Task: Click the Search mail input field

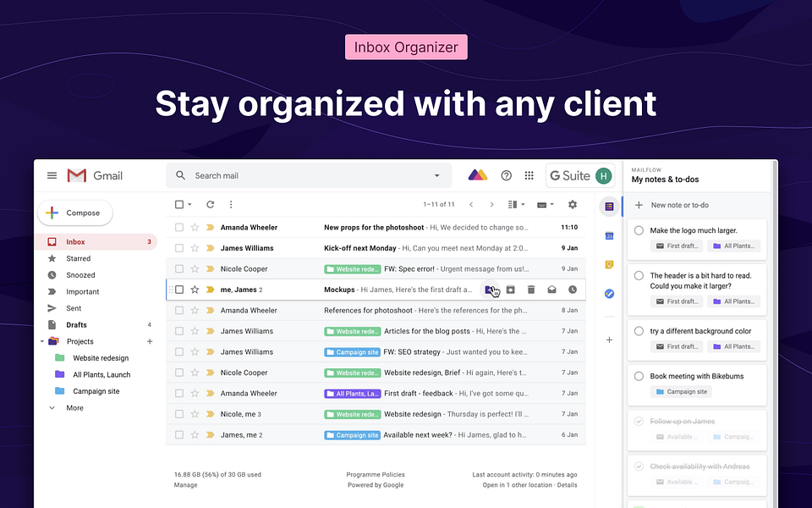Action: (310, 176)
